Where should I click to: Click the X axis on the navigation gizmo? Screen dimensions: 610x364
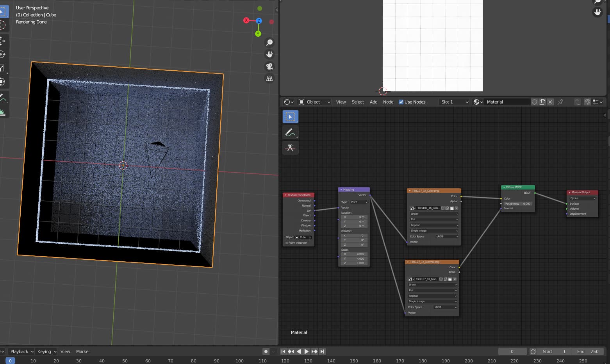point(246,20)
